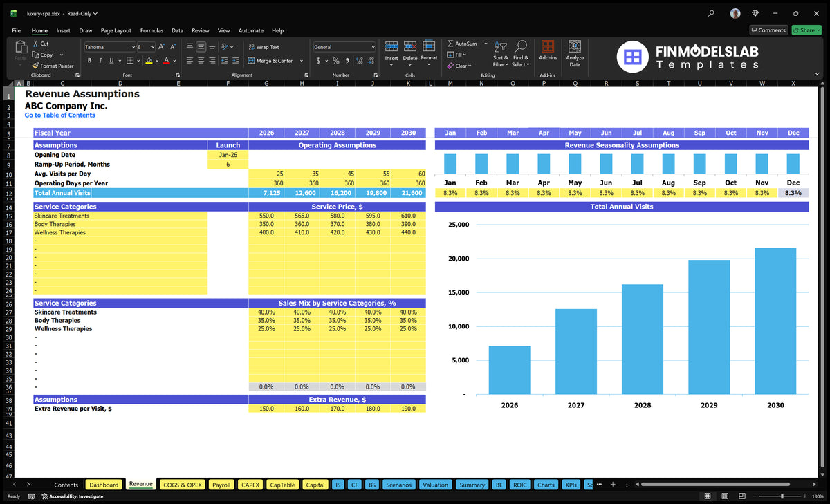The image size is (830, 504).
Task: Pick the yellow fill color swatch
Action: pos(149,61)
